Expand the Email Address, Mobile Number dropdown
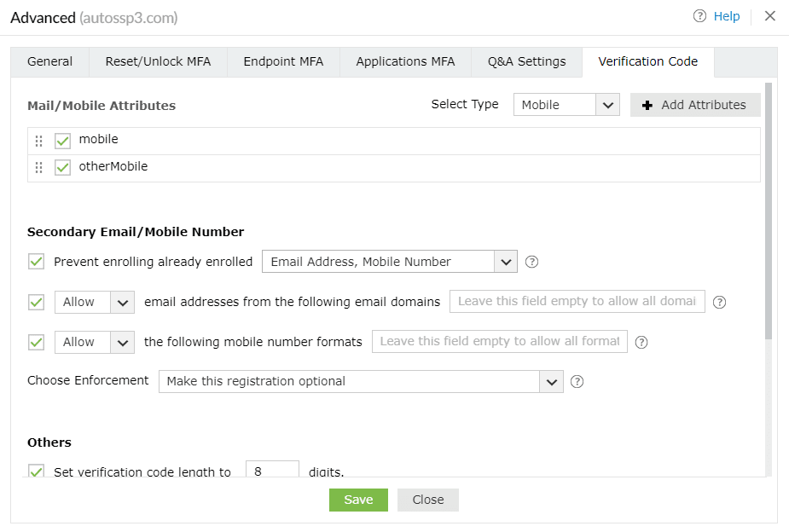Image resolution: width=789 pixels, height=532 pixels. 389,262
